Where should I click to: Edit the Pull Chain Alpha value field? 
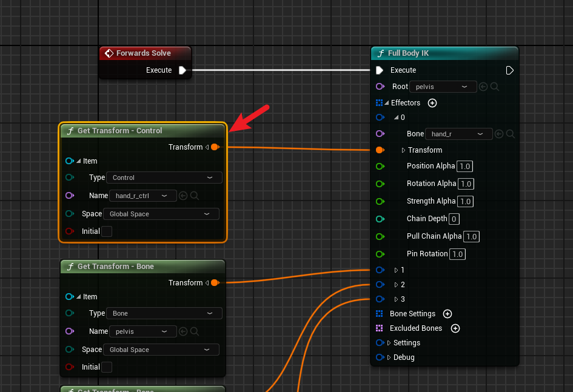pyautogui.click(x=471, y=236)
